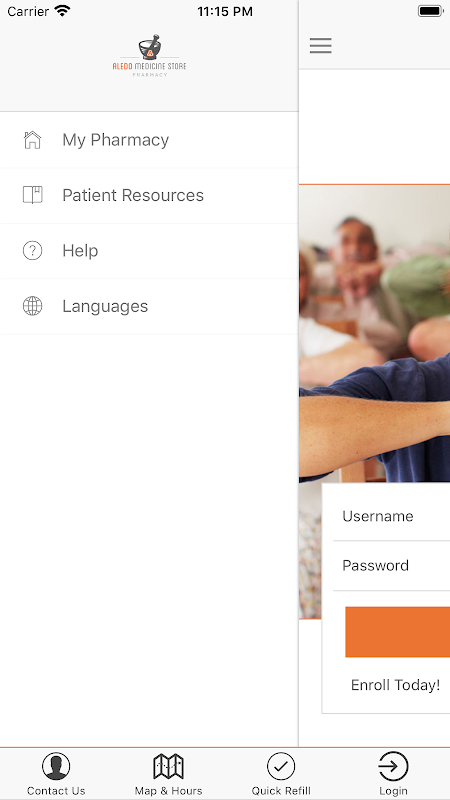
Task: Select the Help menu entry
Action: (x=149, y=251)
